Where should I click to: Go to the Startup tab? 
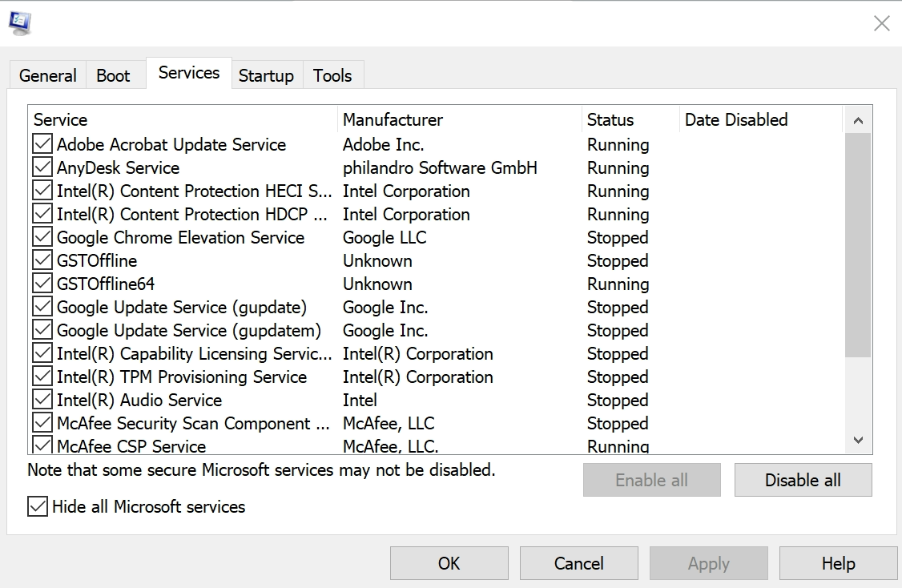(x=266, y=75)
